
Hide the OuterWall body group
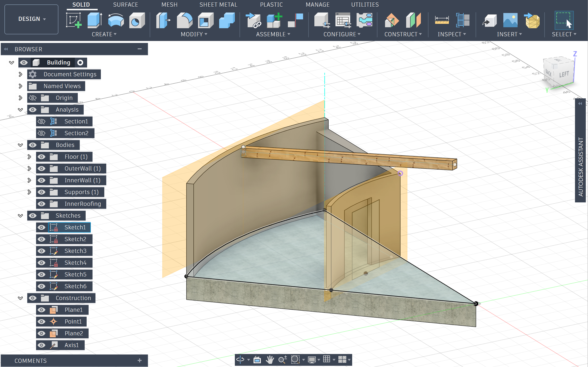pos(41,169)
